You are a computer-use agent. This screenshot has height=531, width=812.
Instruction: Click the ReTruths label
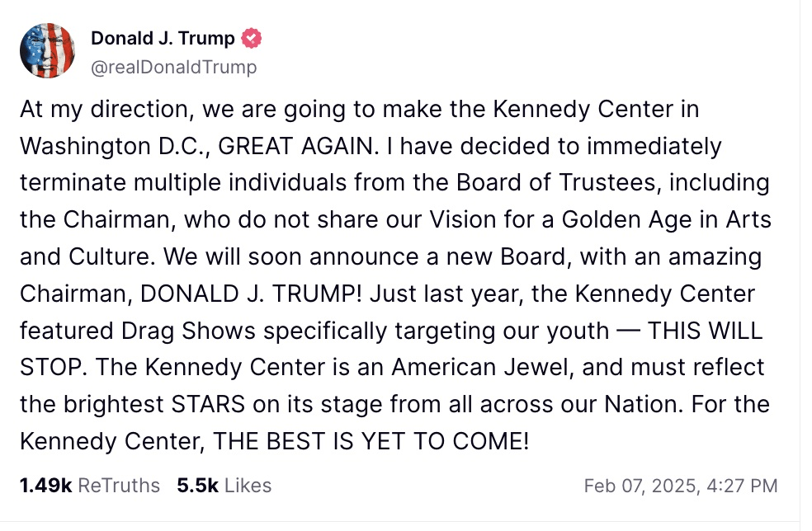click(x=119, y=486)
